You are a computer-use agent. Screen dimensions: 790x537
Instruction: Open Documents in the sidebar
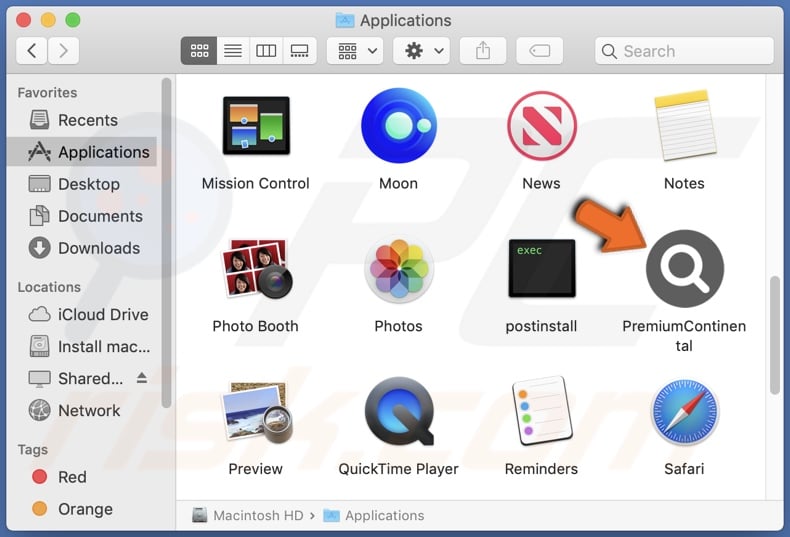pos(82,216)
